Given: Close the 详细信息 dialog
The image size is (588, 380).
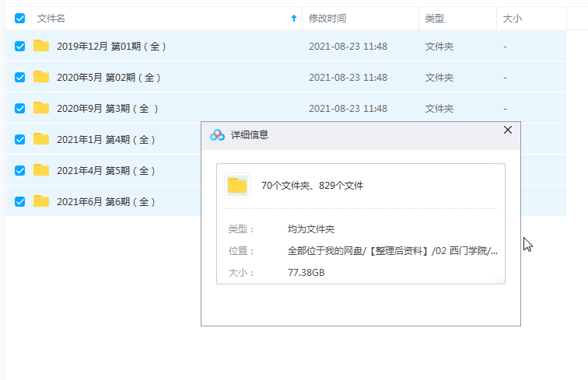Looking at the screenshot, I should pos(508,130).
